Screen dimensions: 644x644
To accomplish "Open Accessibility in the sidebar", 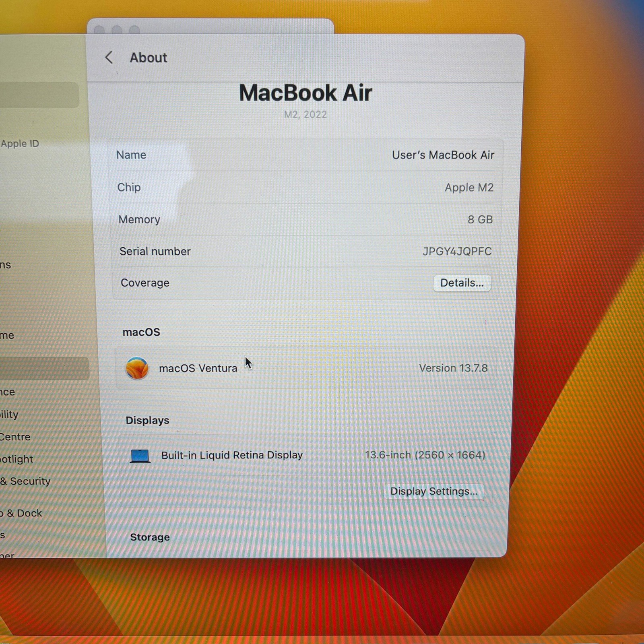I will (x=9, y=414).
